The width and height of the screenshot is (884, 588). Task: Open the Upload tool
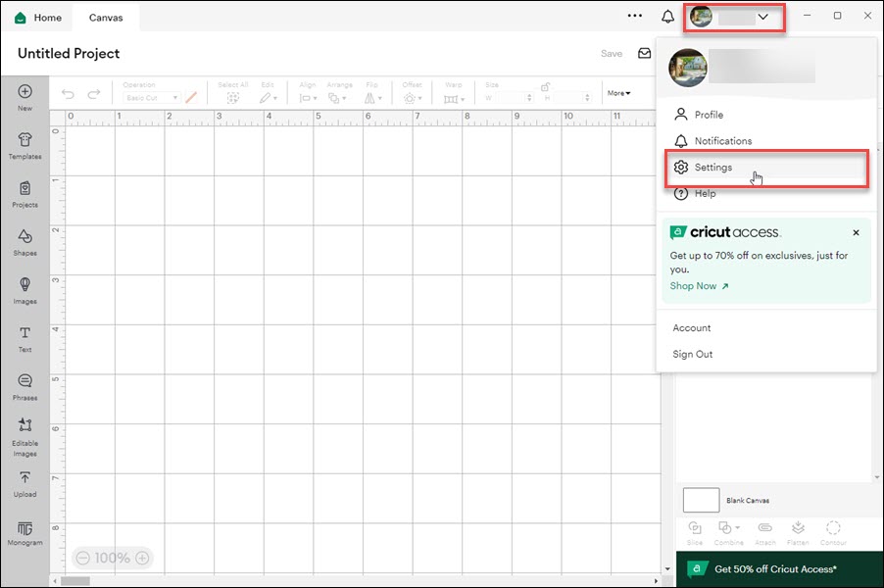(25, 485)
